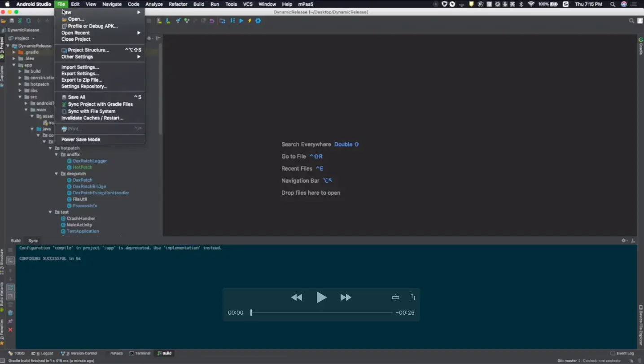Run the app with the blue play icon

[241, 20]
